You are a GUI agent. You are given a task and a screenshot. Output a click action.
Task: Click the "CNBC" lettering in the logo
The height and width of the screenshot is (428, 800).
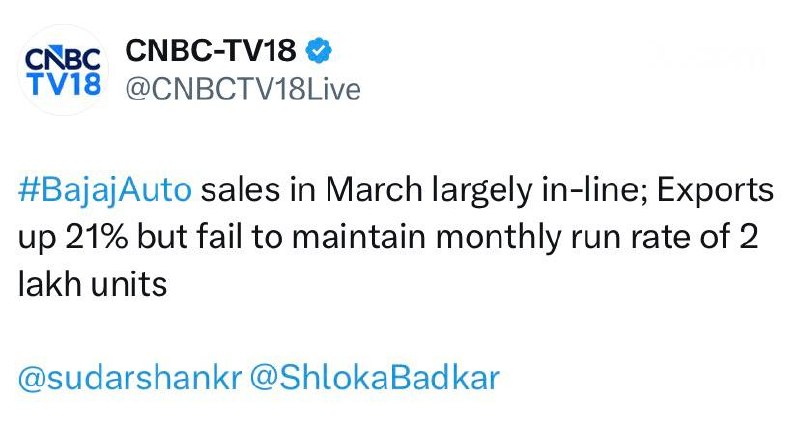tap(61, 59)
